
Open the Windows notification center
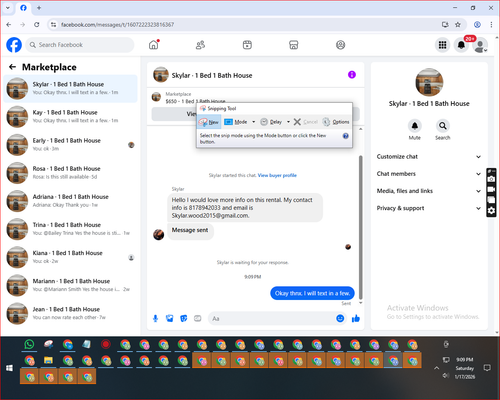[487, 368]
